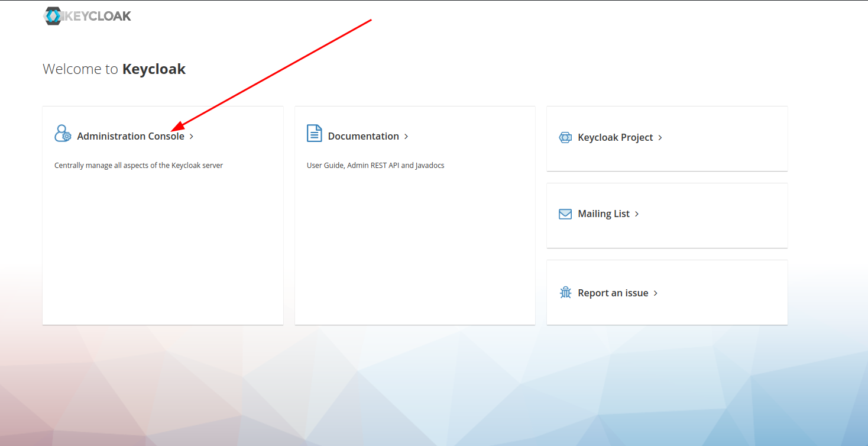The height and width of the screenshot is (446, 868).
Task: Click the Keycloak hexagon logo icon
Action: 52,16
